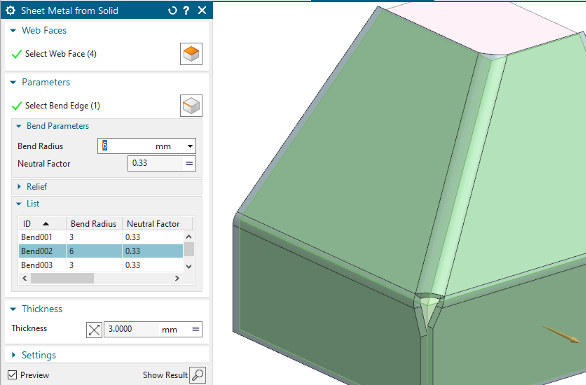The width and height of the screenshot is (586, 385).
Task: Click the list vertical scroll down arrow
Action: click(x=189, y=267)
